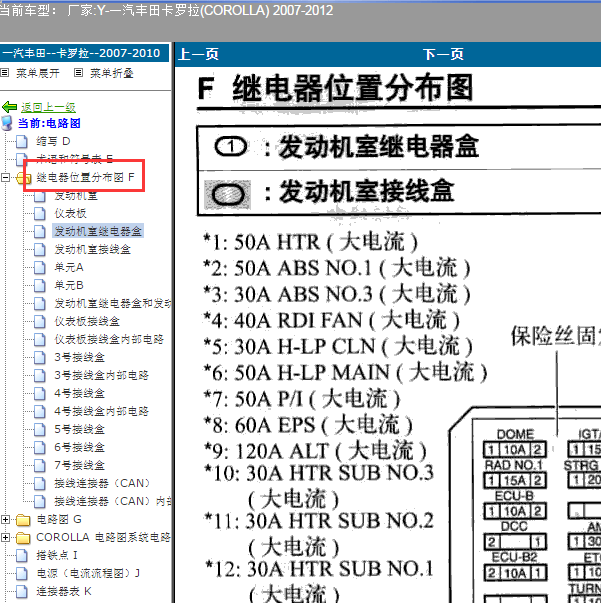Click the document icon beside 仪表板接线盒
This screenshot has width=601, height=603.
[40, 321]
